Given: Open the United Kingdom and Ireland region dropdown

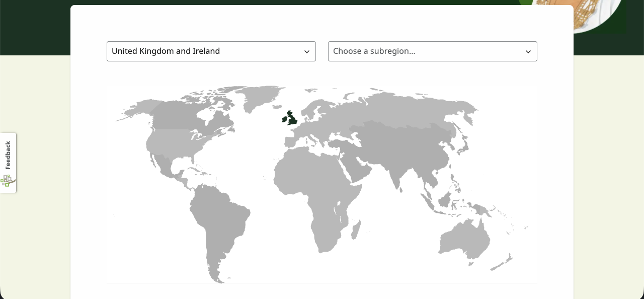Looking at the screenshot, I should coord(211,51).
